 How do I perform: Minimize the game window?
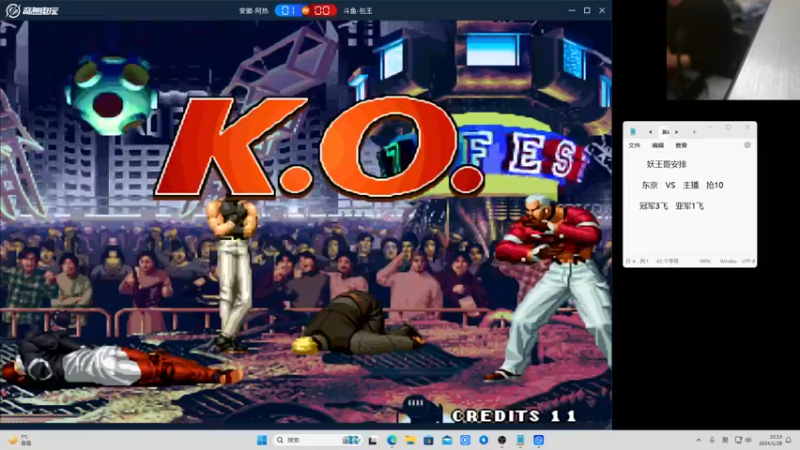click(x=572, y=10)
